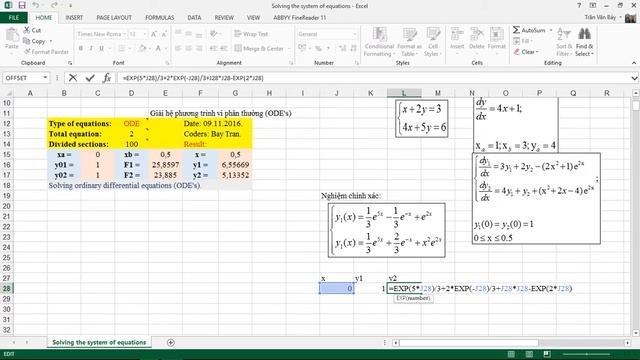Click the Save icon in quick access toolbar
The image size is (640, 360).
coord(22,5)
